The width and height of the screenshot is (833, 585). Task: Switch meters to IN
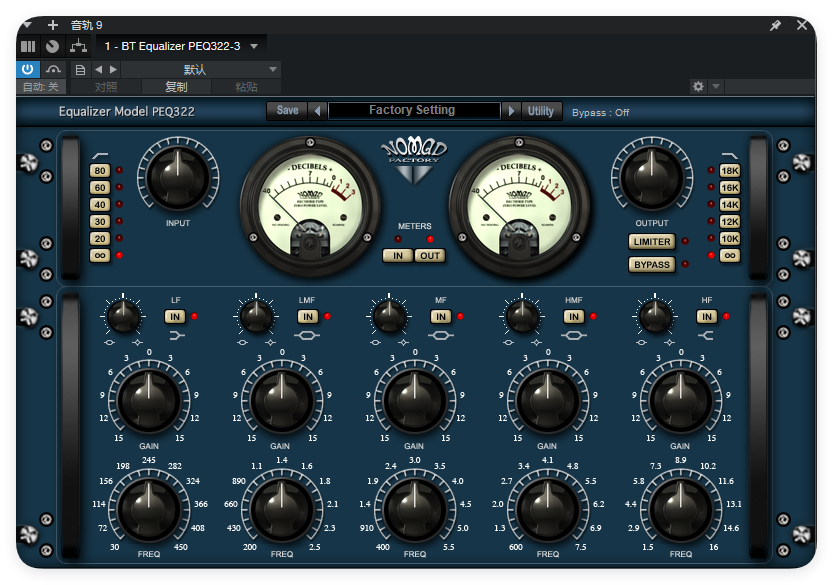398,256
